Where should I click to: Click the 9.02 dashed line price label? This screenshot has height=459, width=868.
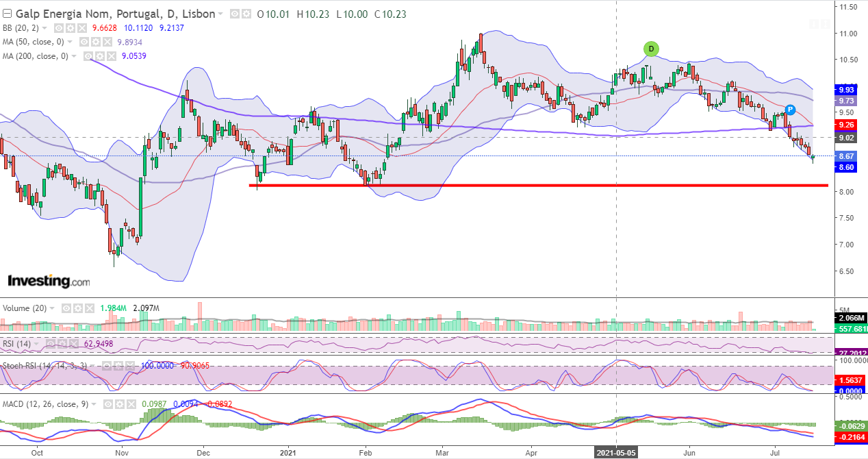tap(846, 138)
